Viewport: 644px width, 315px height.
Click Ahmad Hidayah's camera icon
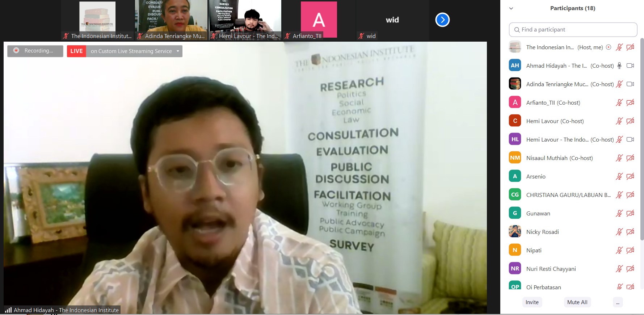630,66
